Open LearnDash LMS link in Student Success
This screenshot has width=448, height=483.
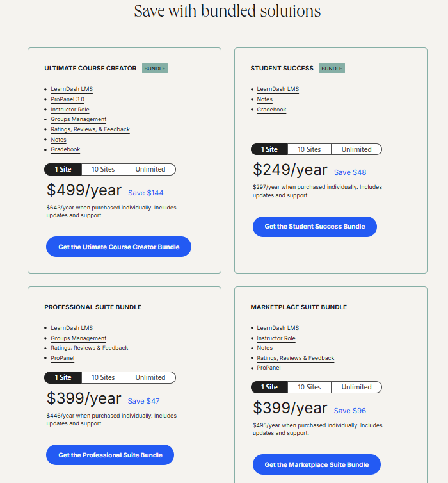coord(278,89)
